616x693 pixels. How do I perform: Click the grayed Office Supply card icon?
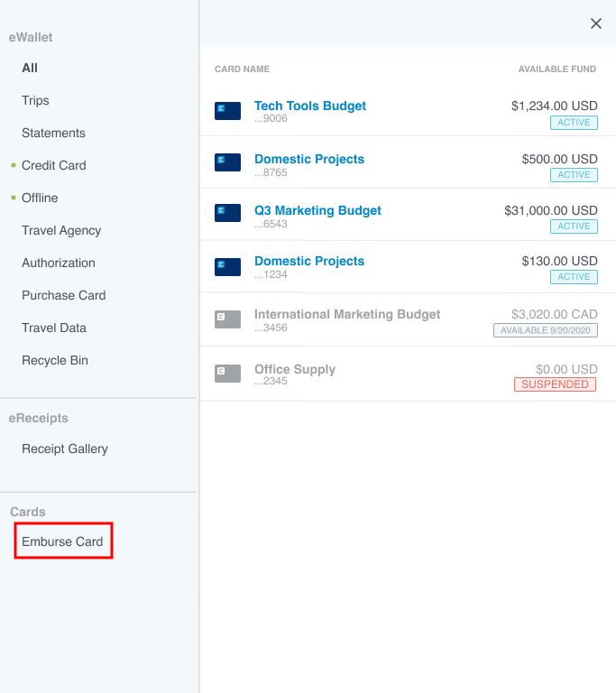(x=227, y=373)
